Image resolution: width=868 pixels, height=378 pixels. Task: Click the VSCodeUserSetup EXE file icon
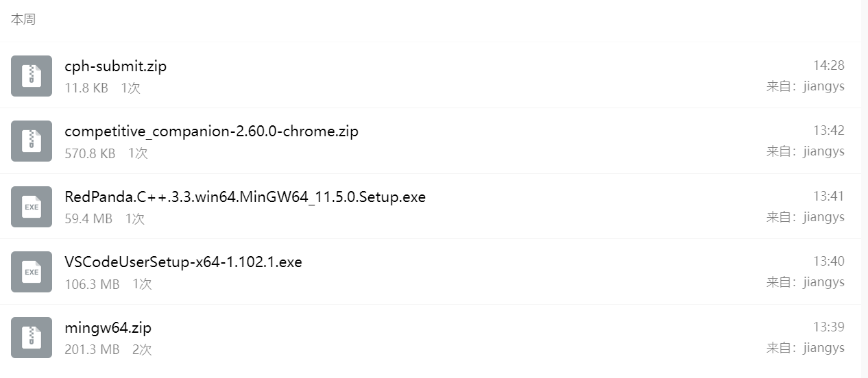click(32, 272)
